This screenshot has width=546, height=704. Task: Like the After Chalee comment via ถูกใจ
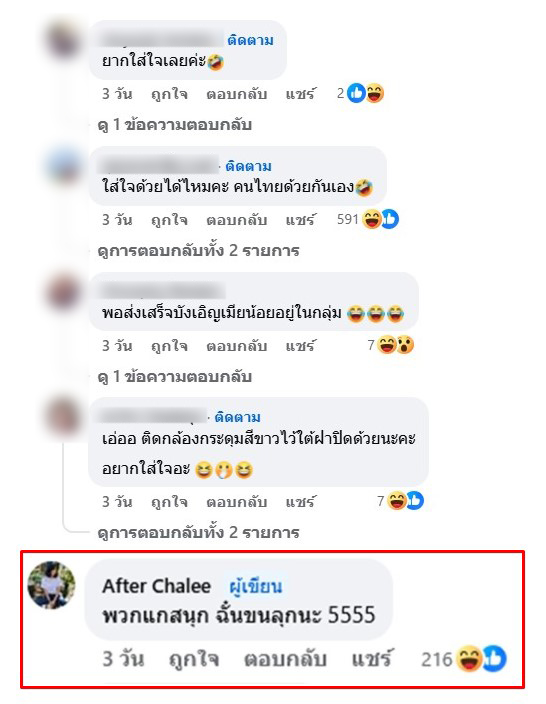point(194,659)
